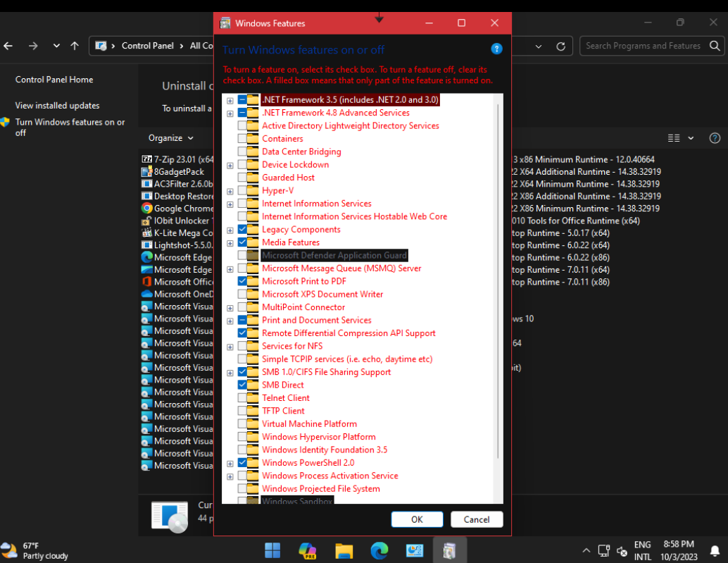This screenshot has width=728, height=563.
Task: Open the view options icon in Programs list
Action: (674, 138)
